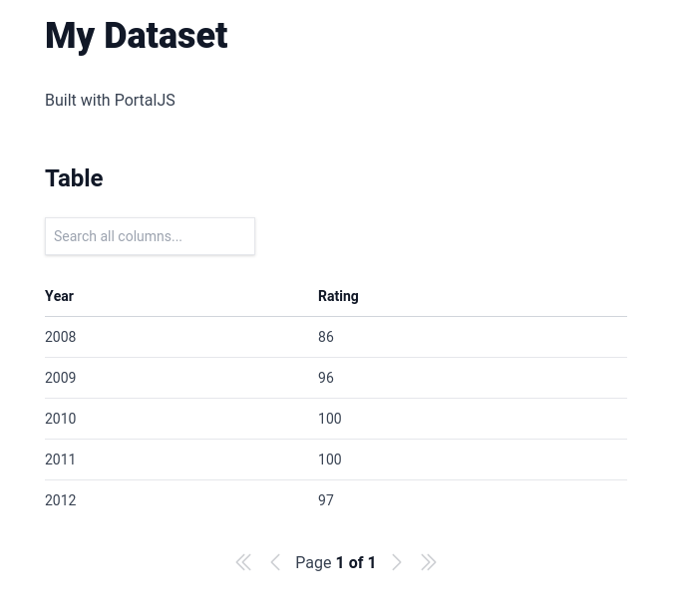Click the rating value 96
The image size is (687, 616).
pyautogui.click(x=326, y=378)
